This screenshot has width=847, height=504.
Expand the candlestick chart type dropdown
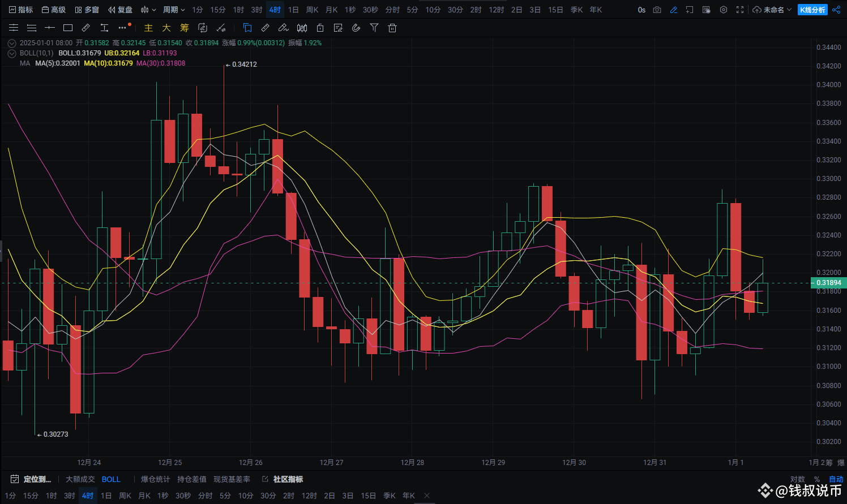coord(148,10)
